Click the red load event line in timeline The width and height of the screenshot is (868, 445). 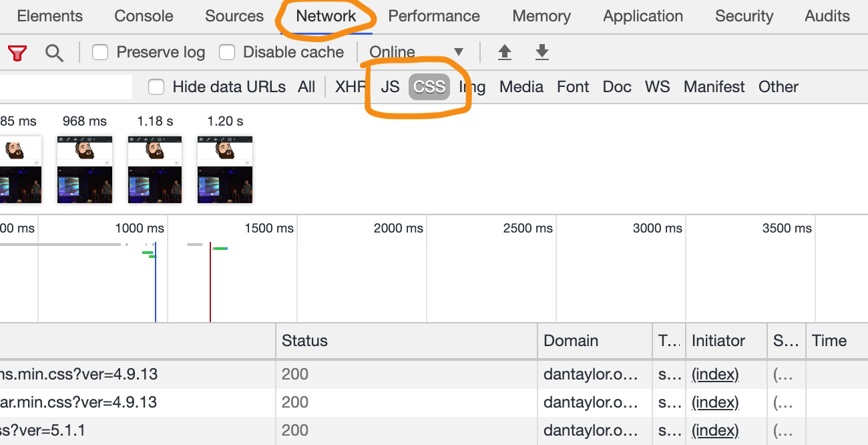coord(210,281)
